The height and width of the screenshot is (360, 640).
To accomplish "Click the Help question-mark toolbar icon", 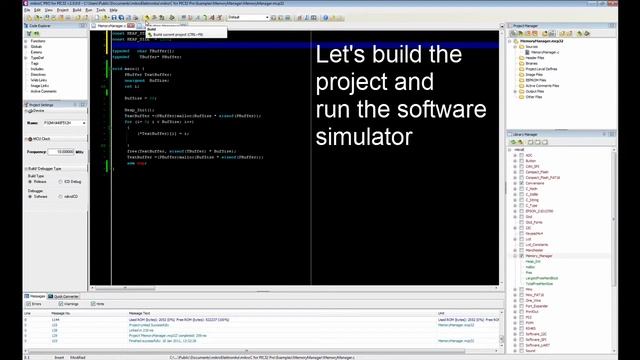I will pos(325,18).
